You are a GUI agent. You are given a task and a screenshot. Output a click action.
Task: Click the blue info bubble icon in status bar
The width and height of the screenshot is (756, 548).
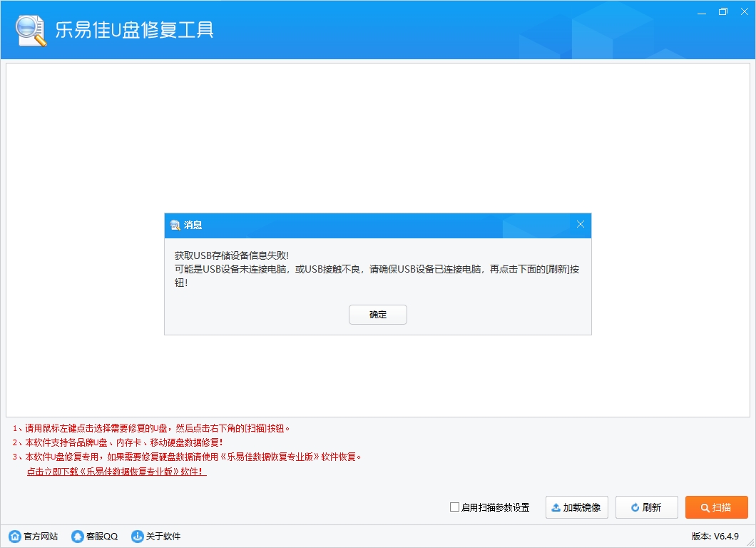[x=136, y=535]
